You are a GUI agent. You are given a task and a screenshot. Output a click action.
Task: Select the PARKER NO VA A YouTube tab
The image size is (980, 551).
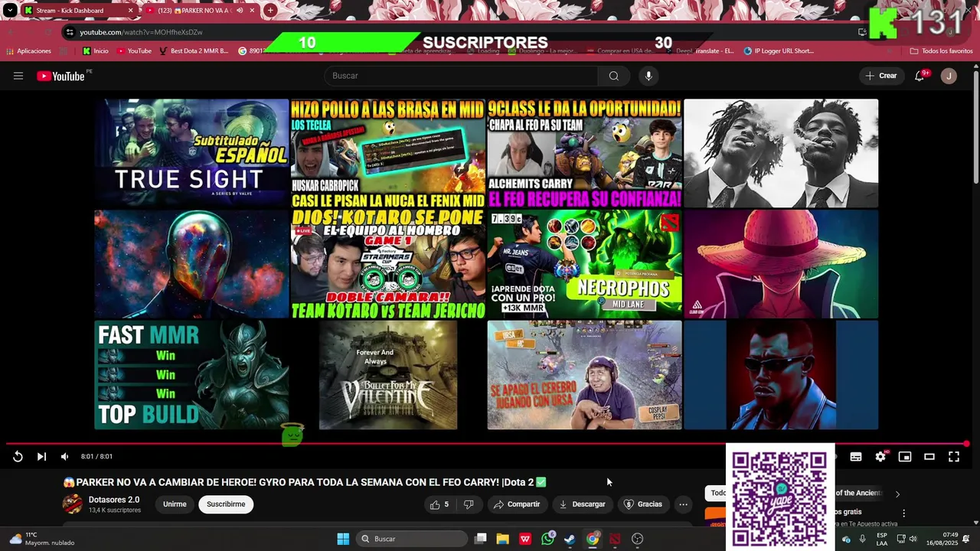tap(201, 11)
